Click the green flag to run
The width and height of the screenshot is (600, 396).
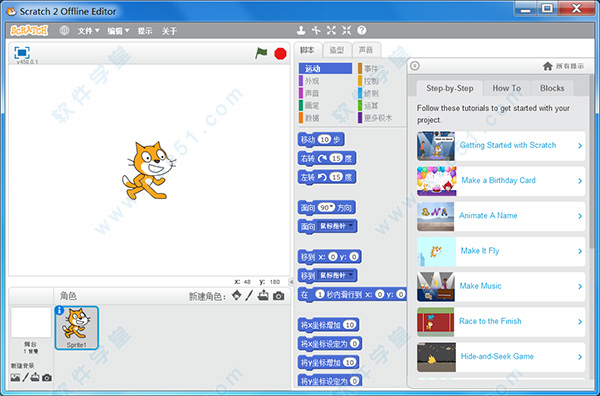click(x=261, y=53)
